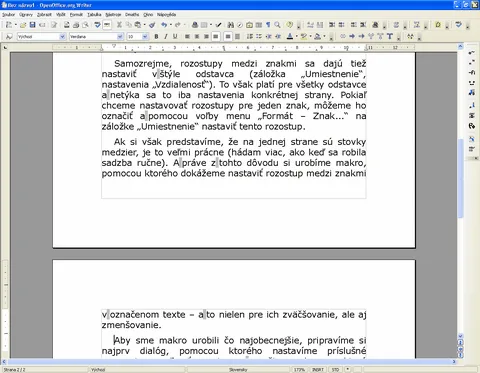Set left paragraph alignment
480x373 pixels.
pos(187,37)
